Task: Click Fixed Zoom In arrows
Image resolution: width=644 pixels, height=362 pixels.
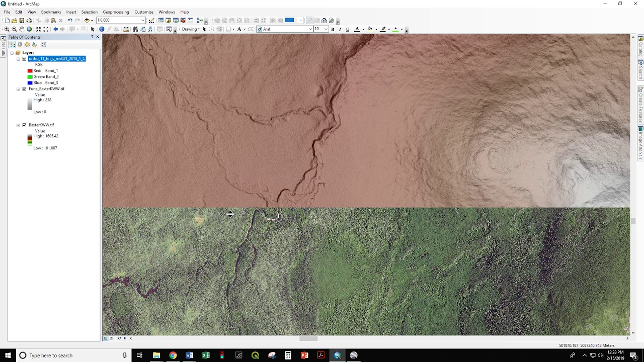Action: [x=38, y=29]
